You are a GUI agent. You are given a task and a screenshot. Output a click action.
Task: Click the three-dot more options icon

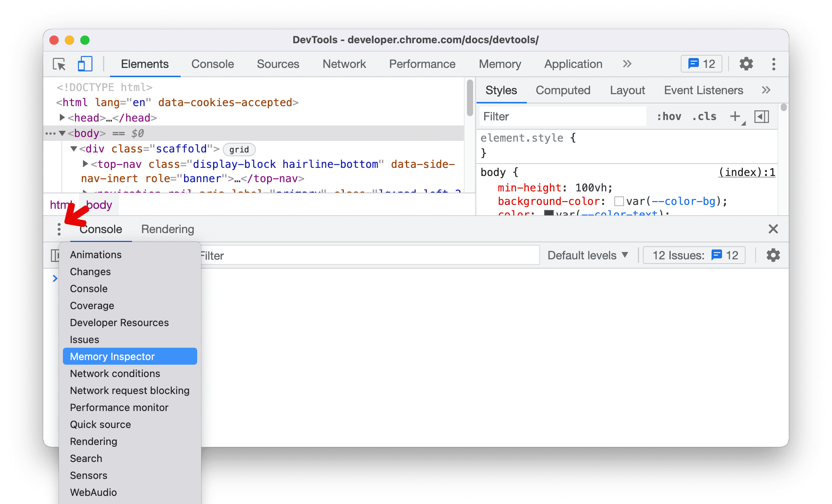point(59,229)
